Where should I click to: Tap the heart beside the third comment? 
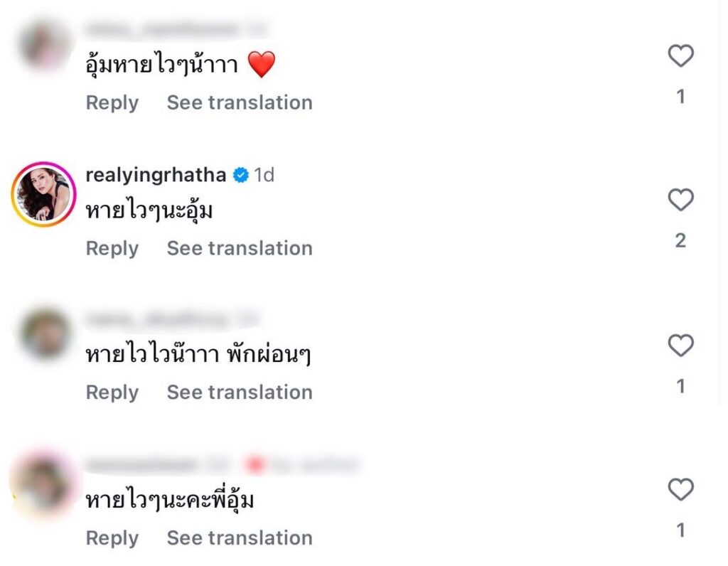pyautogui.click(x=680, y=346)
